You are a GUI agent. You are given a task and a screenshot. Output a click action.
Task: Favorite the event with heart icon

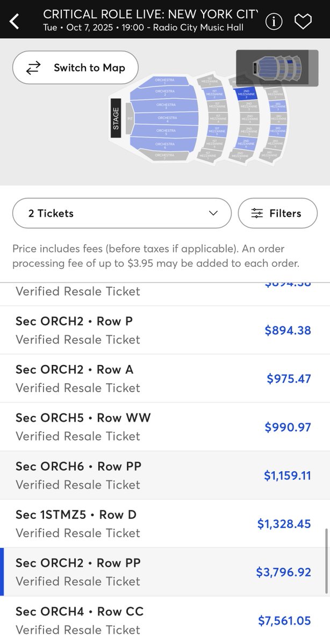pyautogui.click(x=303, y=21)
